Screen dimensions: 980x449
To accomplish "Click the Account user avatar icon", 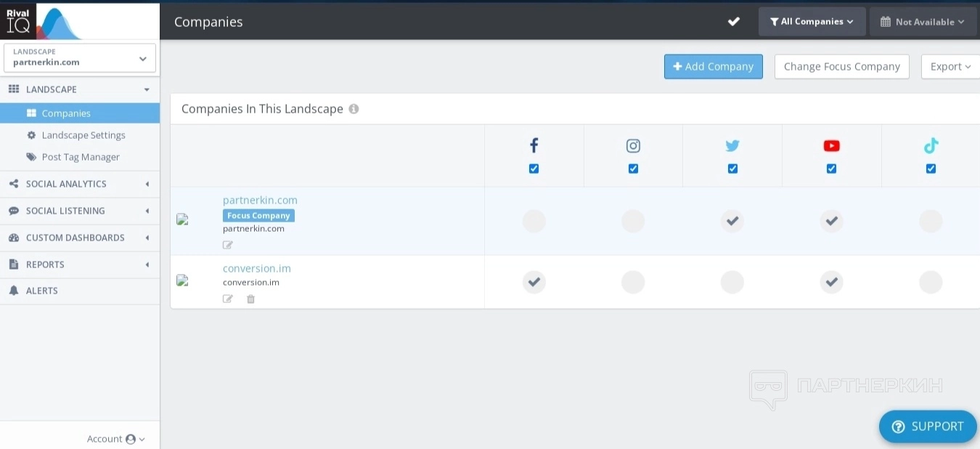I will 131,439.
